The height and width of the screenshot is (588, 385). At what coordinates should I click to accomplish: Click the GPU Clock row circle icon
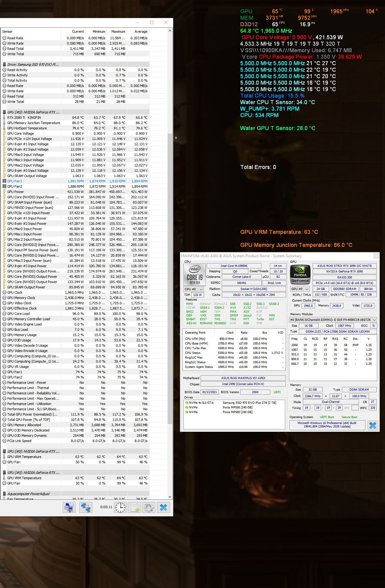[4, 292]
